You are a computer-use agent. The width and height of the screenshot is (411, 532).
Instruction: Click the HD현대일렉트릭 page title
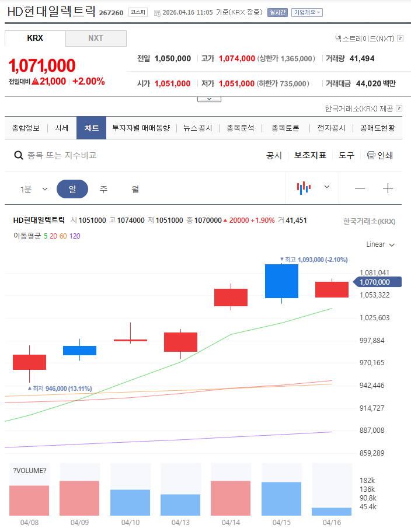pos(51,12)
